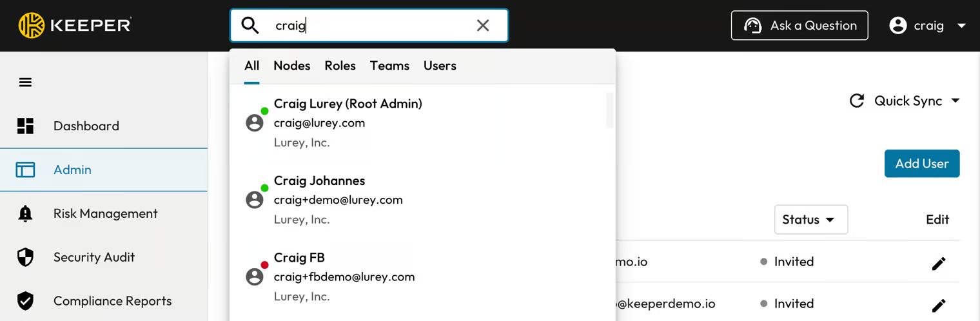Click the Keeper logo icon
The width and height of the screenshot is (980, 321).
31,26
